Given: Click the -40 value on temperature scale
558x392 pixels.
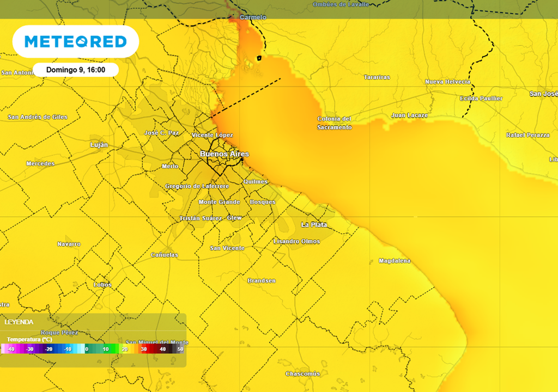Looking at the screenshot, I should click(11, 349).
